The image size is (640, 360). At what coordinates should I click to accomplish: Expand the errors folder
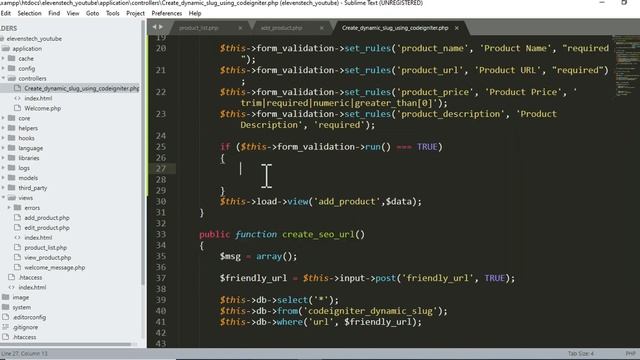tap(9, 207)
